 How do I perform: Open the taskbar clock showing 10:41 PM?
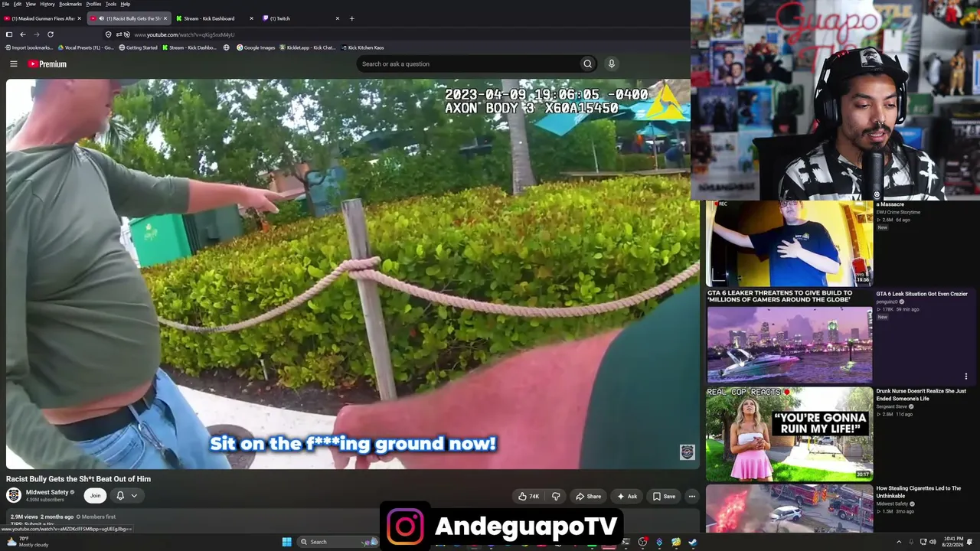[x=954, y=542]
